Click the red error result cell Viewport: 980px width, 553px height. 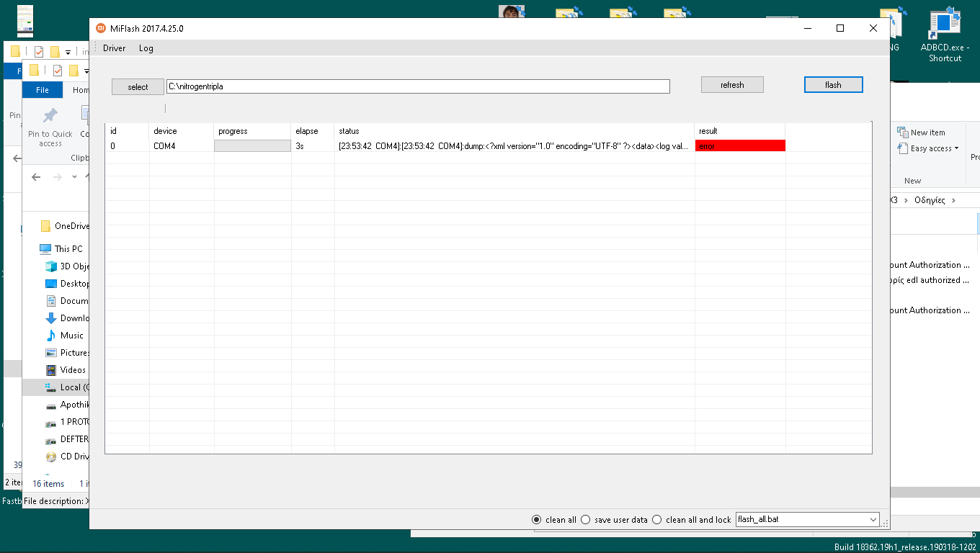pos(740,146)
